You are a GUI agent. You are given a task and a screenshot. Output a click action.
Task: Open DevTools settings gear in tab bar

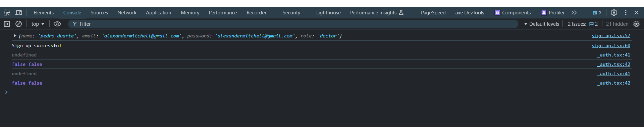tap(614, 13)
